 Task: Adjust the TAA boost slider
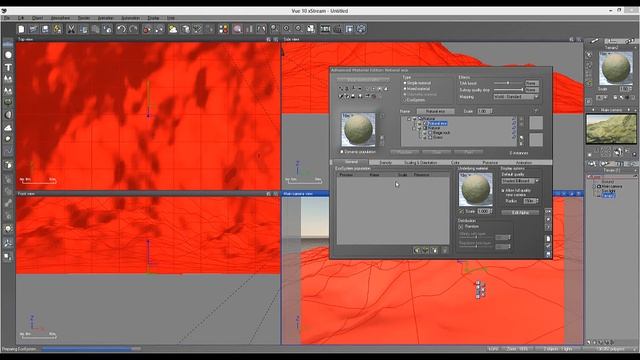(508, 83)
